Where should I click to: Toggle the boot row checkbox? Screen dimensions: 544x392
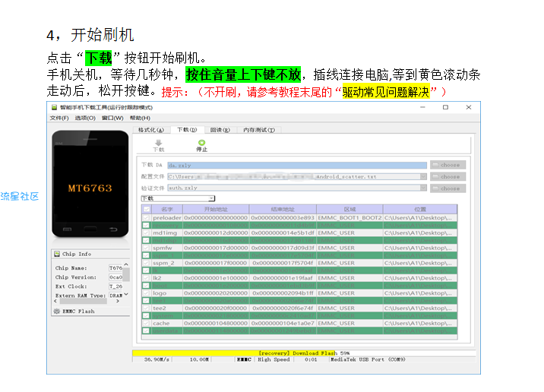[x=147, y=286]
